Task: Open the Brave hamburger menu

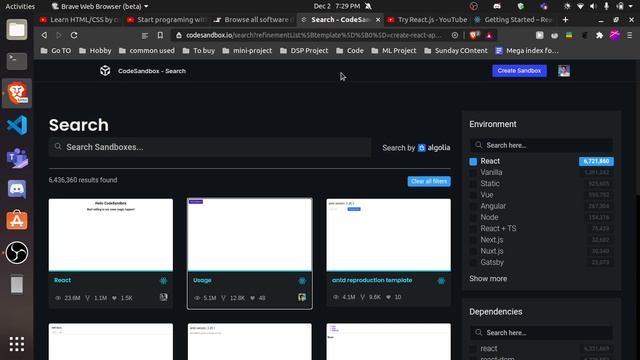Action: pyautogui.click(x=630, y=36)
